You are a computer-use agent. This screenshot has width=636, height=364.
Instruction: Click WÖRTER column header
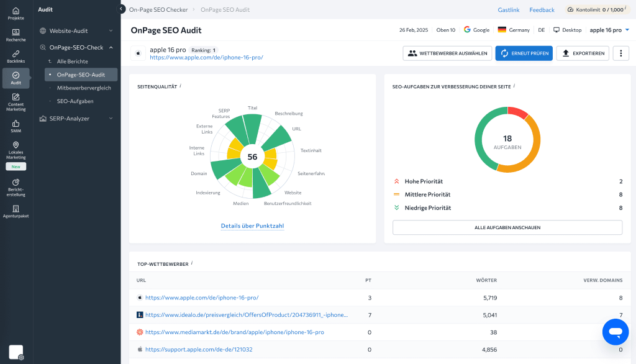(x=486, y=280)
